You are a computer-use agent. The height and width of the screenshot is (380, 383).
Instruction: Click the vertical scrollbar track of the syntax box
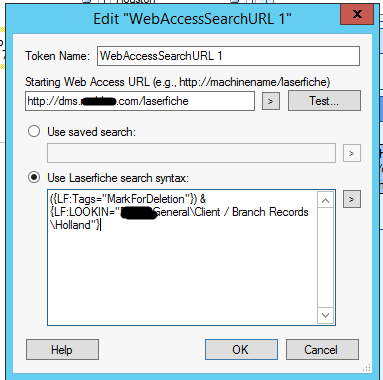point(326,258)
